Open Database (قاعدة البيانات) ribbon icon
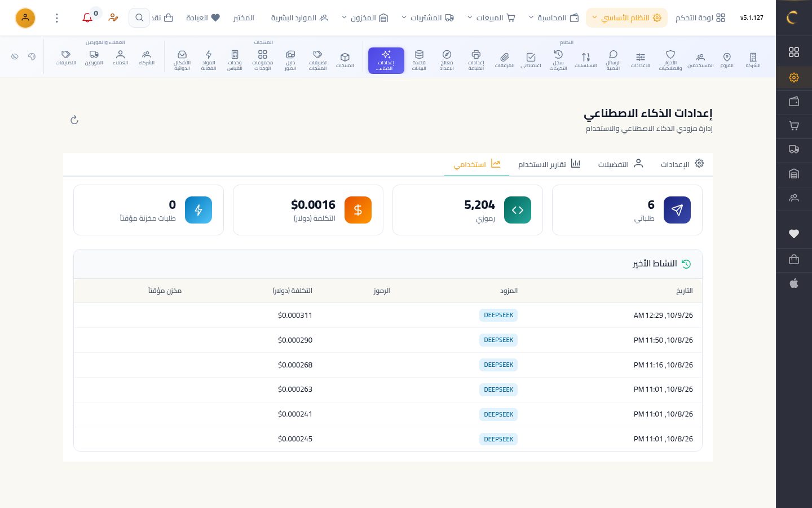The image size is (812, 508). pos(419,60)
